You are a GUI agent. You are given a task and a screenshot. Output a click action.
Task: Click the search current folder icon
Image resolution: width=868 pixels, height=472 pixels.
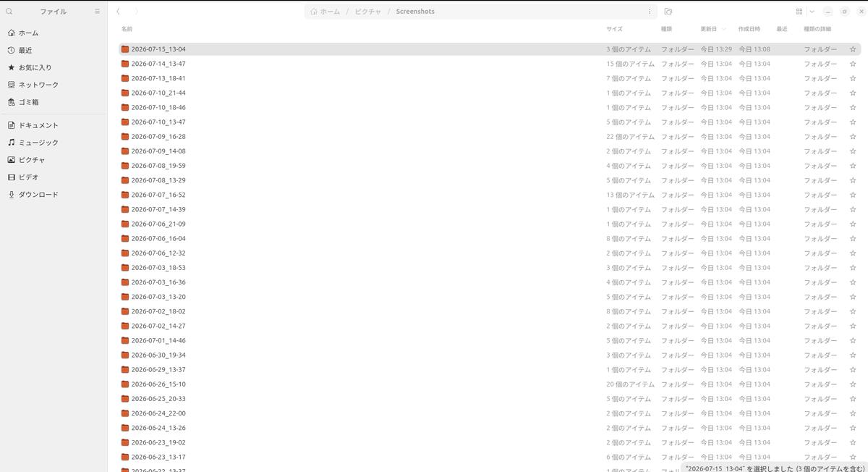point(668,12)
